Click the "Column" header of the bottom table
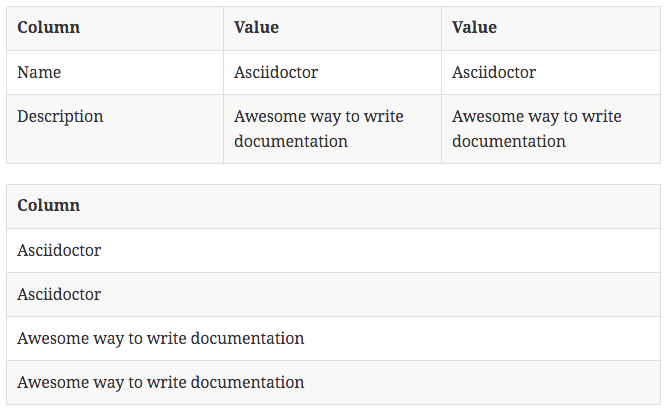 point(48,206)
